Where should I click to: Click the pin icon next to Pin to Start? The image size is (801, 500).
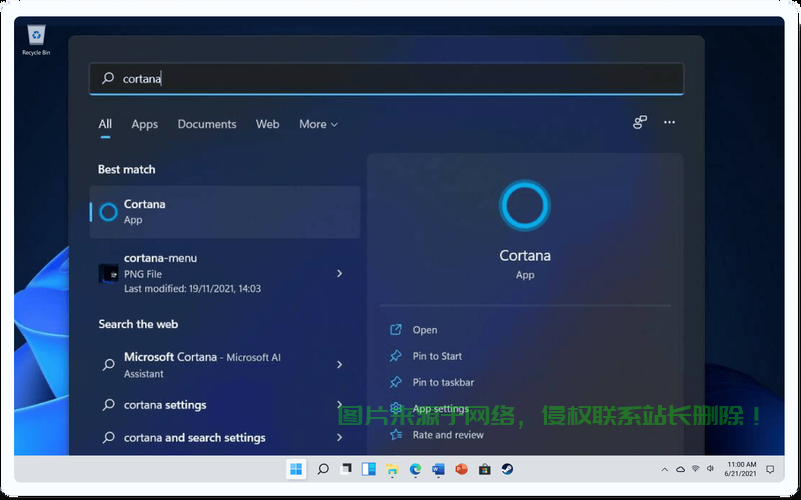point(396,356)
